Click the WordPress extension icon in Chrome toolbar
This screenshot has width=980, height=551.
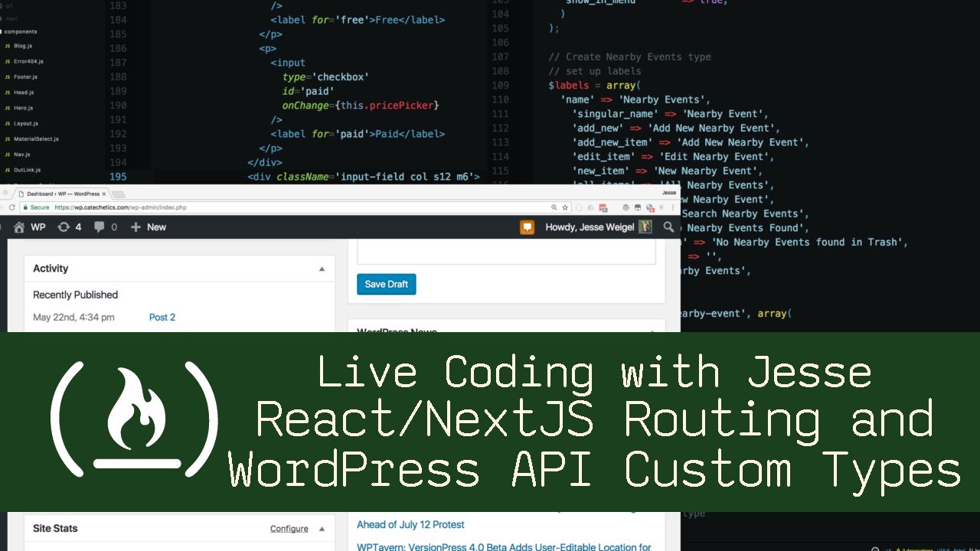click(626, 207)
